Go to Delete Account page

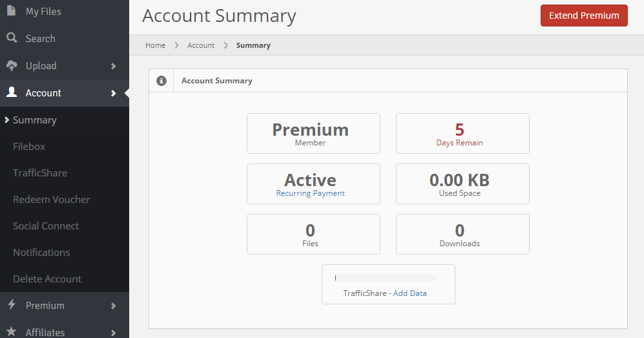point(47,279)
